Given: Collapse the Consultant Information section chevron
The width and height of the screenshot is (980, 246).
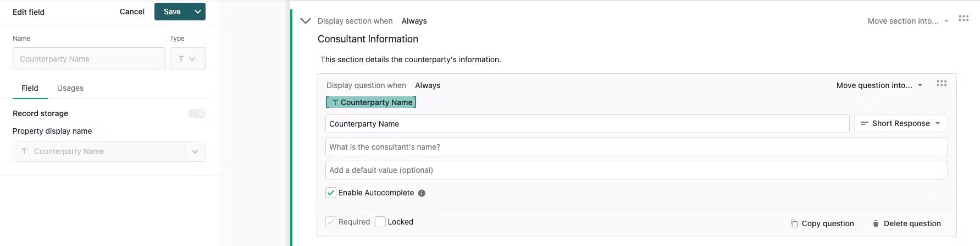Looking at the screenshot, I should point(306,21).
